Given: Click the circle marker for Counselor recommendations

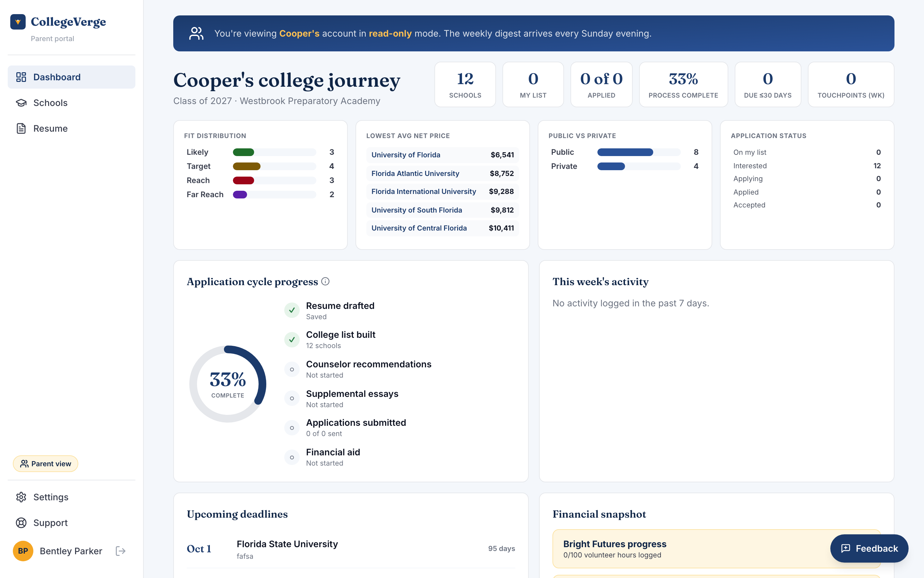Looking at the screenshot, I should pos(292,369).
